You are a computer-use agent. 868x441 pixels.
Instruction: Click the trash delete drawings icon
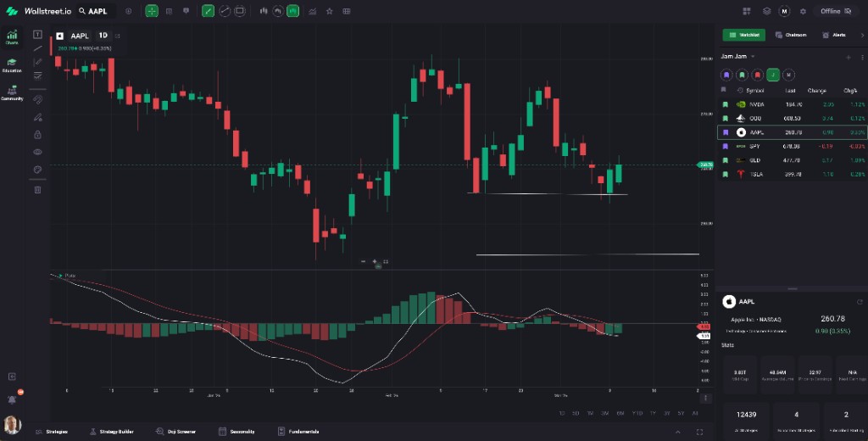pyautogui.click(x=37, y=189)
